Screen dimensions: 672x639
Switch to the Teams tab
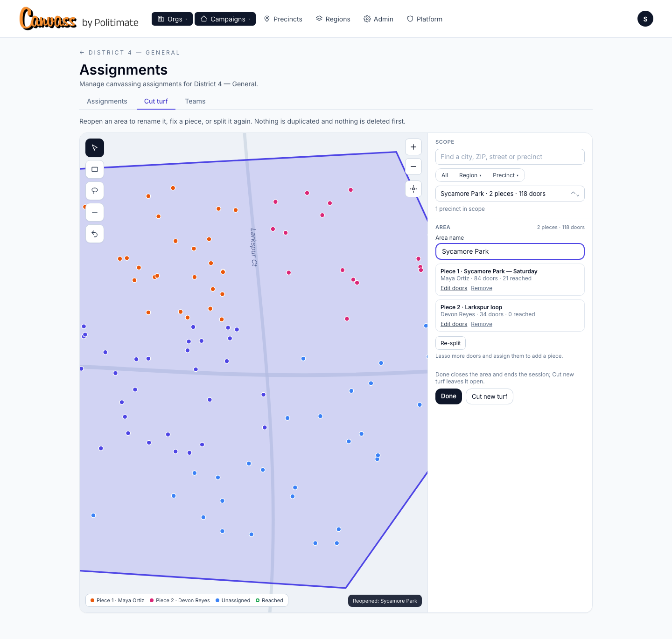tap(195, 101)
